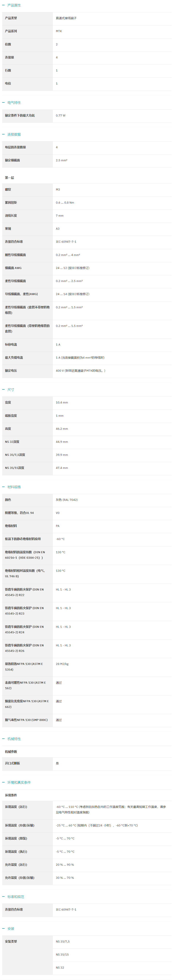
Task: Select the width value 10.4 mm
Action: 62,403
